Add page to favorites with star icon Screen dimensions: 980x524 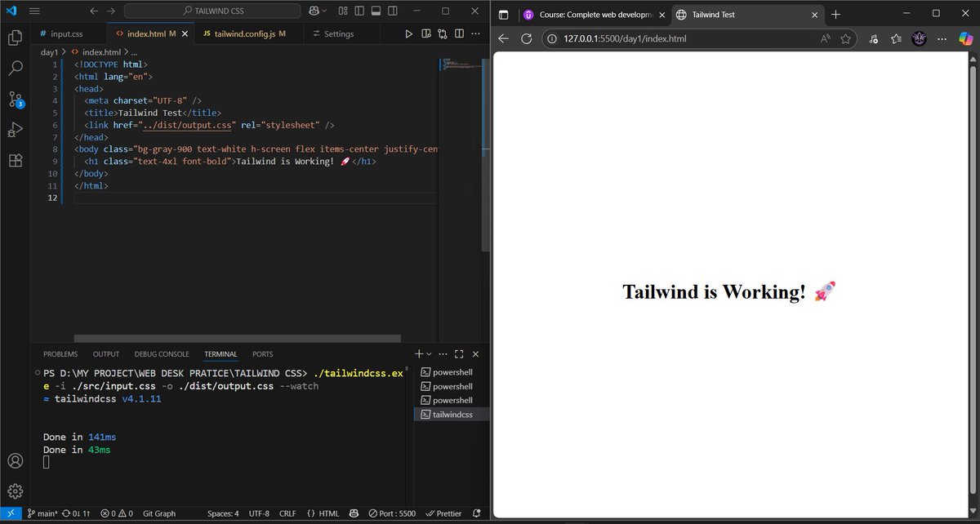(x=846, y=38)
